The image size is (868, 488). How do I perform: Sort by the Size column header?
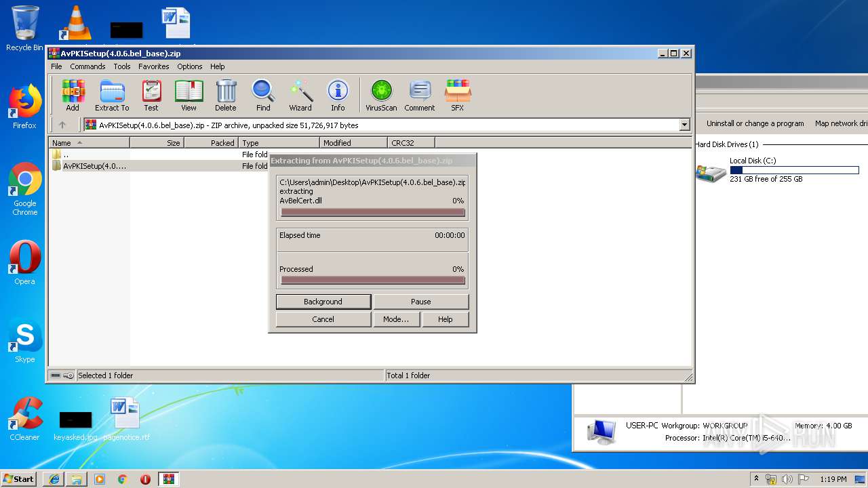157,142
